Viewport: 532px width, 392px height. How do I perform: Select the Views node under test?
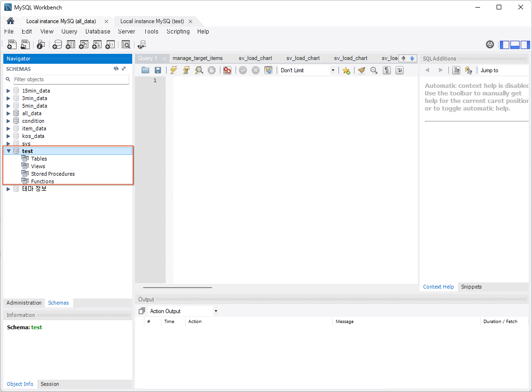click(x=38, y=166)
